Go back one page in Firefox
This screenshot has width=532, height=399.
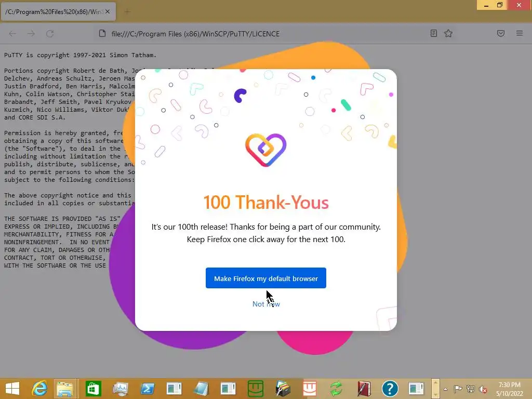(x=12, y=34)
